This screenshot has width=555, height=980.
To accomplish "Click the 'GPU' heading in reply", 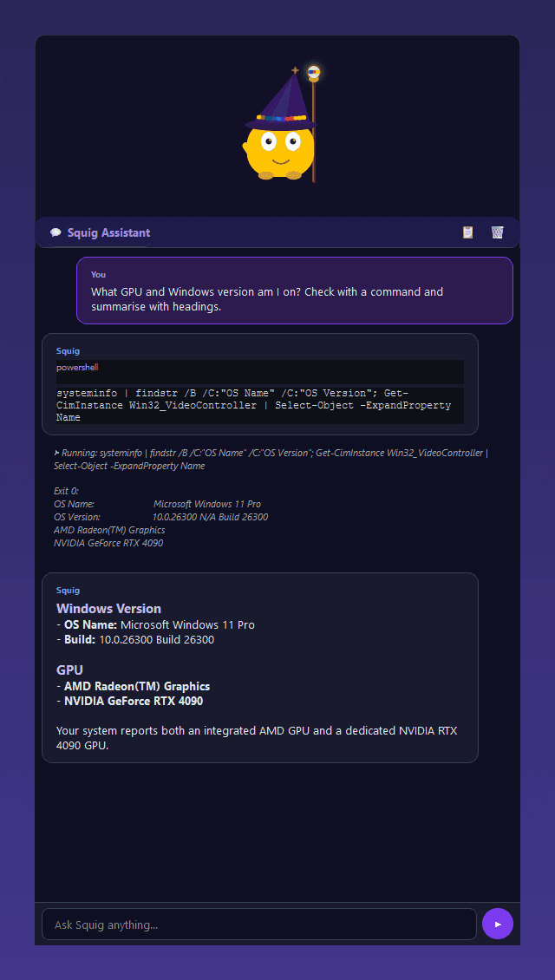I will coord(69,670).
